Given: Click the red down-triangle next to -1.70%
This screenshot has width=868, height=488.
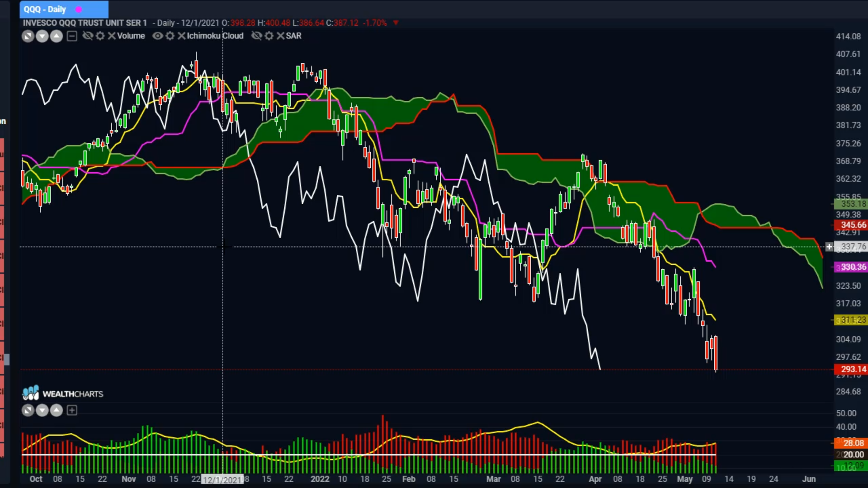Looking at the screenshot, I should 396,23.
